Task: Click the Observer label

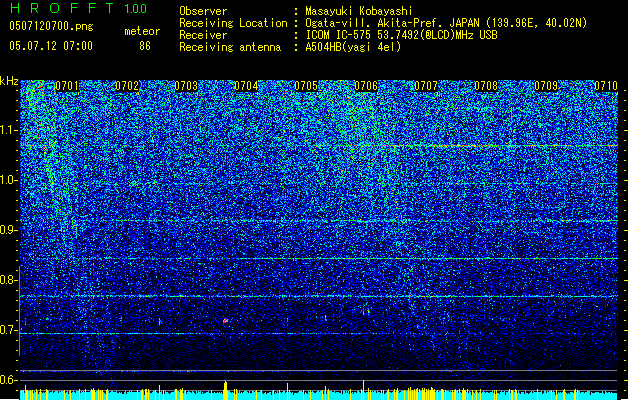Action: [x=203, y=11]
